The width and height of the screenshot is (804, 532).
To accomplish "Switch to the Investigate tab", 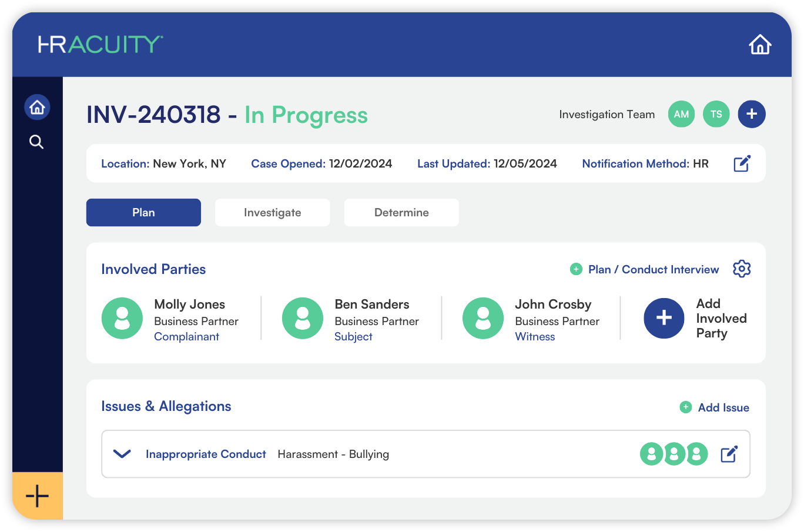I will [272, 212].
